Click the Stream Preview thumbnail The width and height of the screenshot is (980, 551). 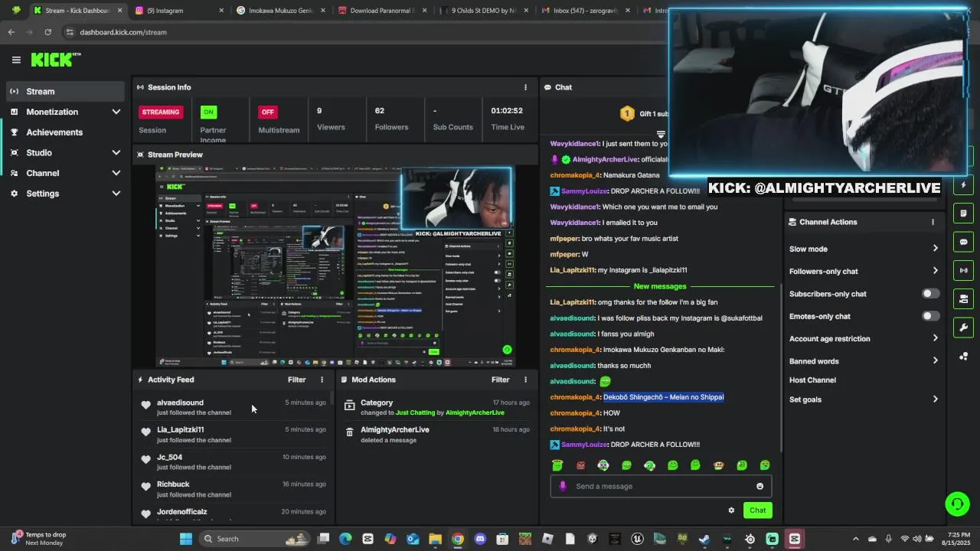pyautogui.click(x=335, y=266)
